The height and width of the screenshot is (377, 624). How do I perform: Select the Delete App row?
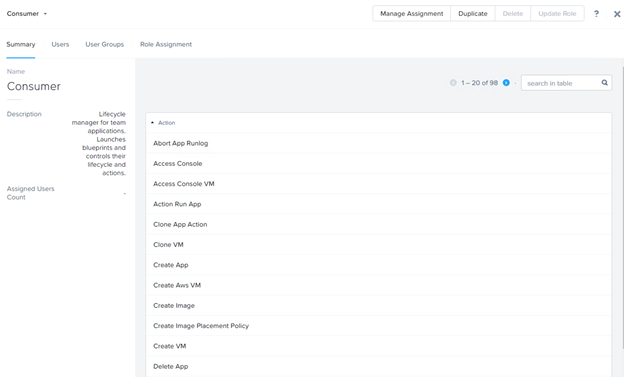378,366
